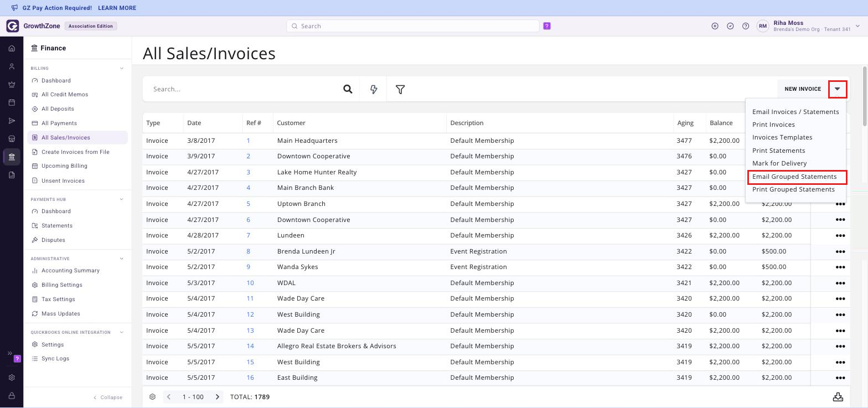Click the invoice Search... input field
The image size is (868, 408).
pyautogui.click(x=244, y=89)
